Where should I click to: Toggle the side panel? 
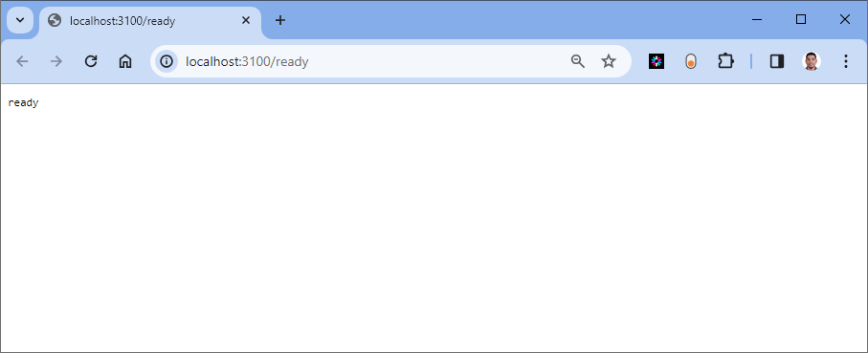tap(777, 61)
